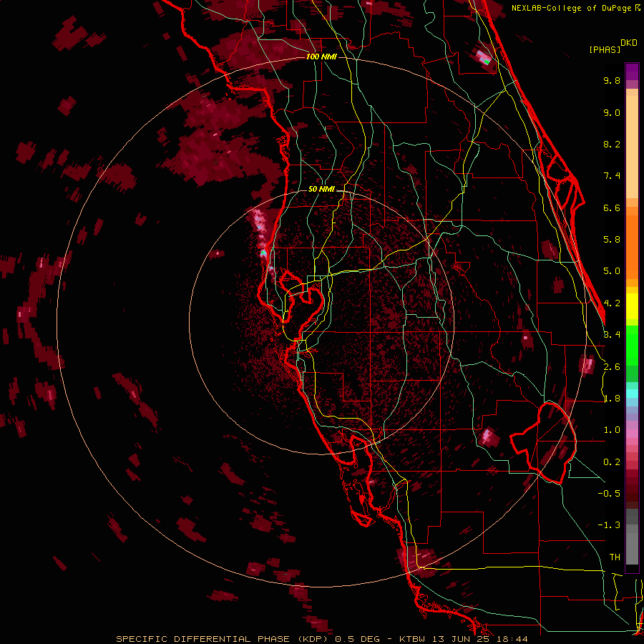
Task: Click the -0.5 value on color scale
Action: (609, 494)
